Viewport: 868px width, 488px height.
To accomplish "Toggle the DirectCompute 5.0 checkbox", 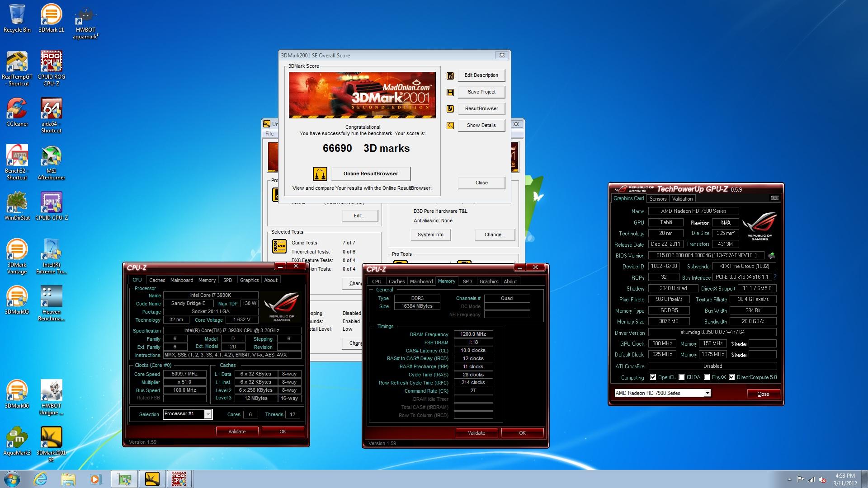I will tap(731, 377).
